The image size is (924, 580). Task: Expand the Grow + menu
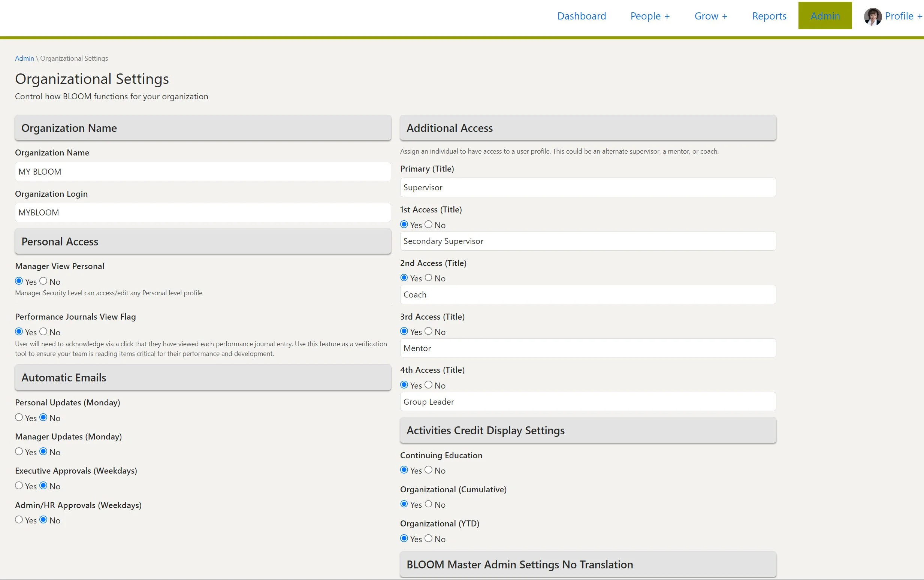[x=710, y=16]
